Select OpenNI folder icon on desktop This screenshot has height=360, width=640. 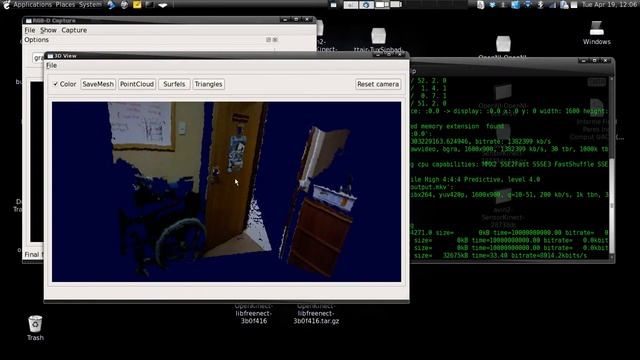pos(503,44)
